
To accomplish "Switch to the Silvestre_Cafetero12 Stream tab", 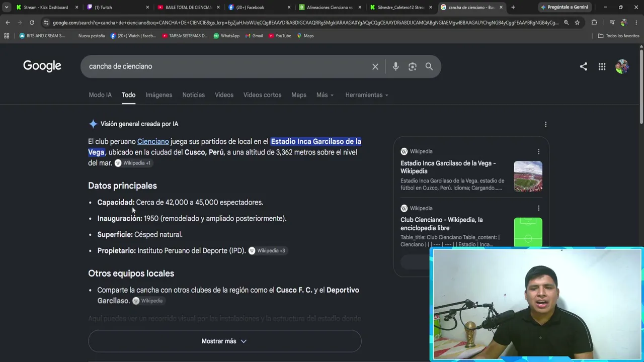I will pos(400,8).
